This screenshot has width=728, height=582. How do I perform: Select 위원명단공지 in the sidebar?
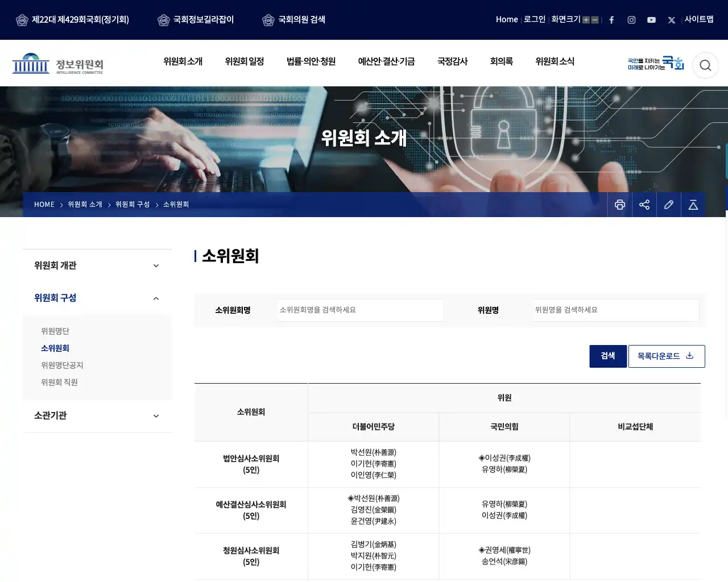click(x=62, y=365)
